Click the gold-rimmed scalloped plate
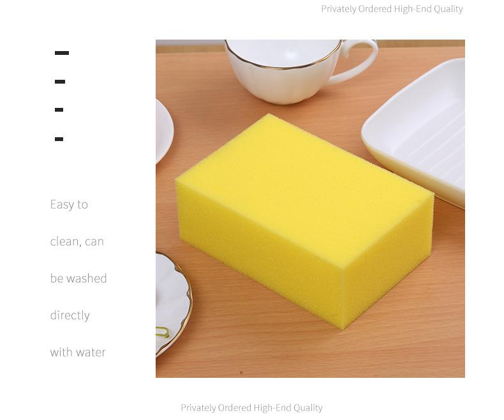 [x=172, y=304]
